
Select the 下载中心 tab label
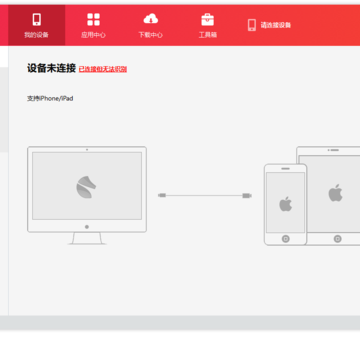pos(151,35)
